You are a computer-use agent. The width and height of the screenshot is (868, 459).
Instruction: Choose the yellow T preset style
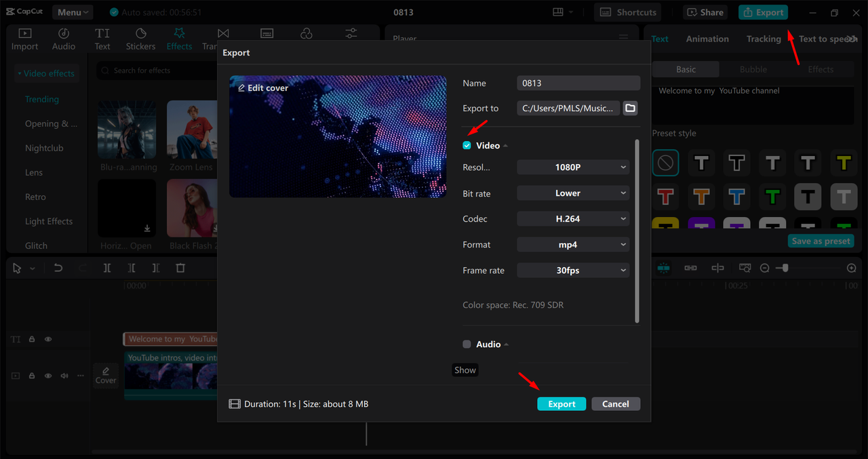point(843,163)
